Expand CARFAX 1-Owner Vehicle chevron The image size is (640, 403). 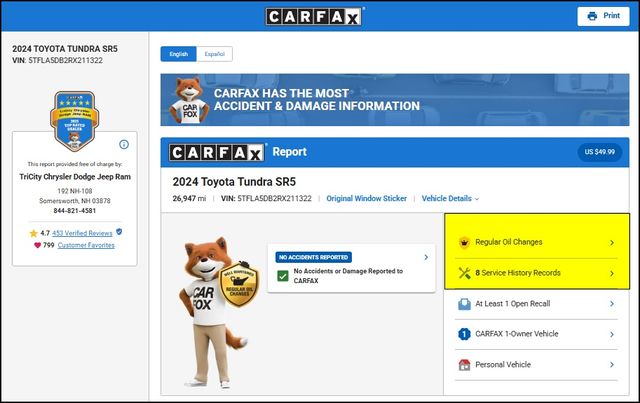(612, 334)
